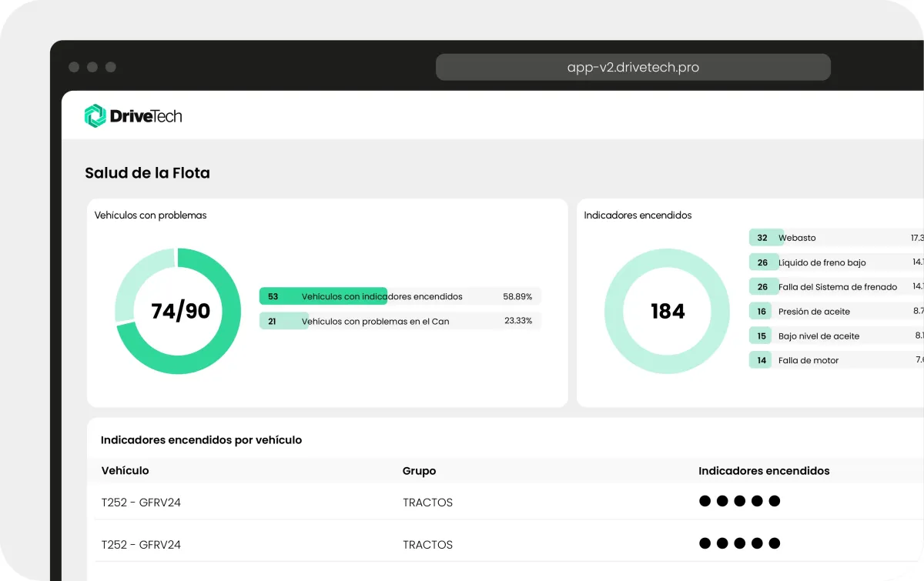Click the 53 count badge

click(x=273, y=296)
